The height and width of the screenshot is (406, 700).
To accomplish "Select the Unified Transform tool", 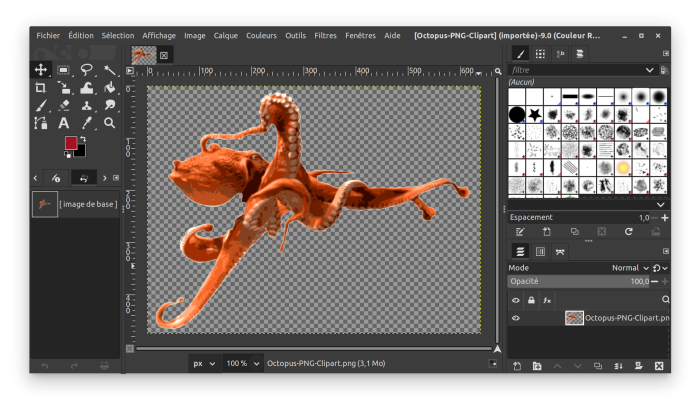I will tap(63, 88).
